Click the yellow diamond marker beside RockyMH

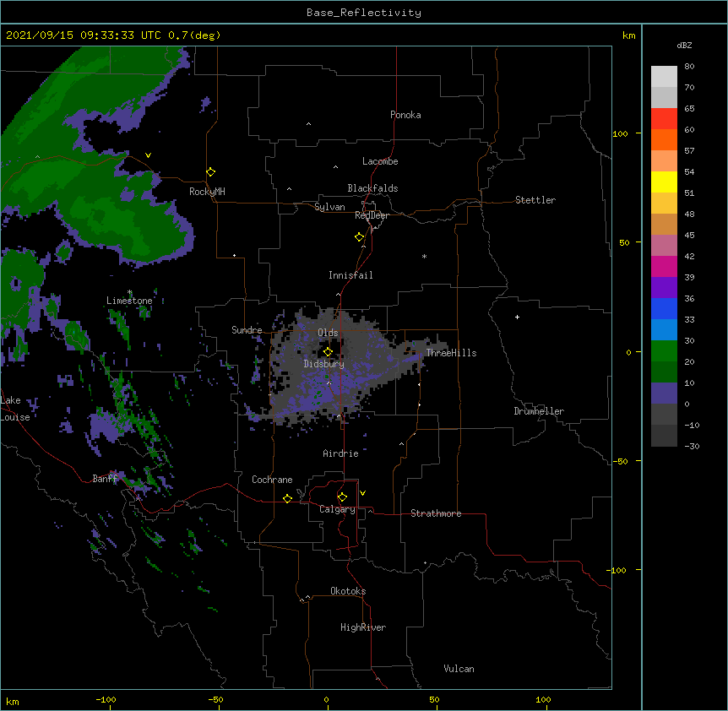(x=210, y=172)
